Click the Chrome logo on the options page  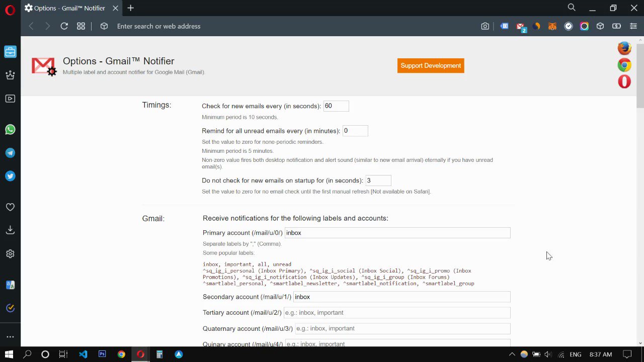tap(624, 65)
